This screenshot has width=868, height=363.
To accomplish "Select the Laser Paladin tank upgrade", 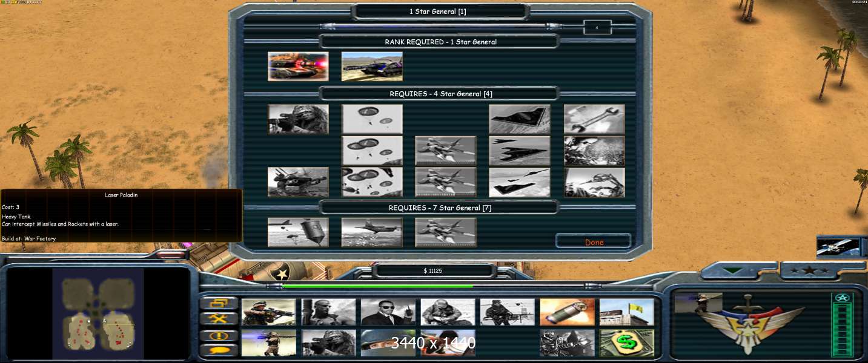I will pos(298,67).
